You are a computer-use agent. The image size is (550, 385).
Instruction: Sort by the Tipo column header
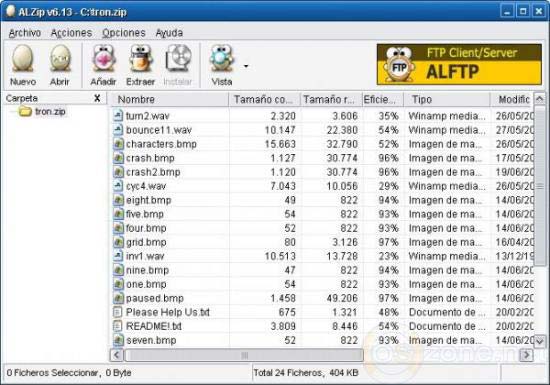pos(447,100)
